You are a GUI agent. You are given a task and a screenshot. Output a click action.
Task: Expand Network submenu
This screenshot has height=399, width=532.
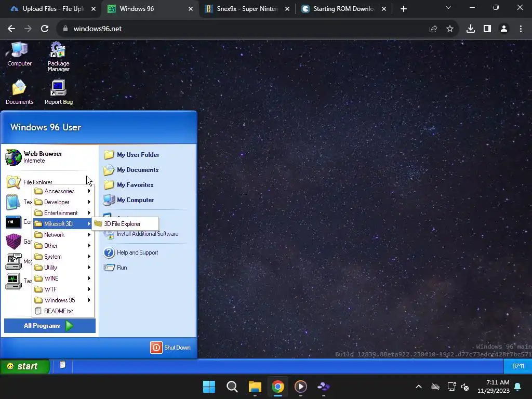pyautogui.click(x=63, y=235)
